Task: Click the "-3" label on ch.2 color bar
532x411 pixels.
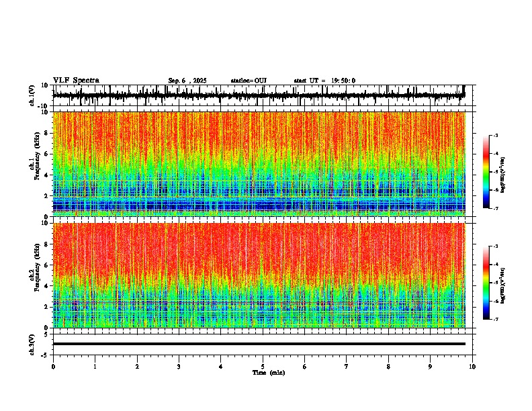Action: 496,246
